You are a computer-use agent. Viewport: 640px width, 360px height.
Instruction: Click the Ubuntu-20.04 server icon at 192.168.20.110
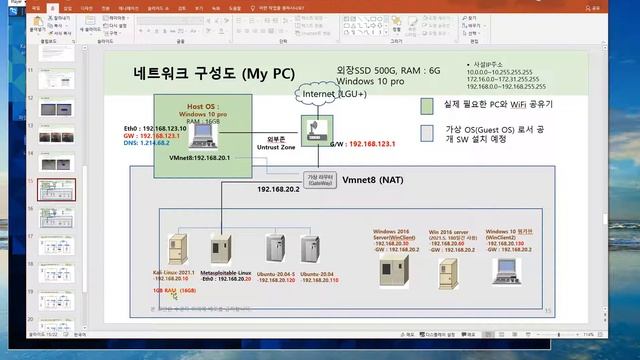click(x=310, y=249)
